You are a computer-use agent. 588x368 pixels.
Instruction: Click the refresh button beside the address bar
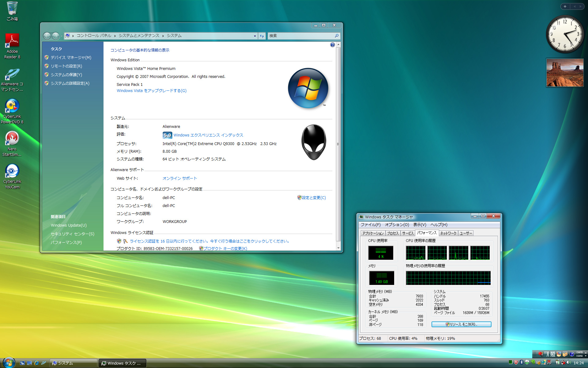tap(262, 36)
